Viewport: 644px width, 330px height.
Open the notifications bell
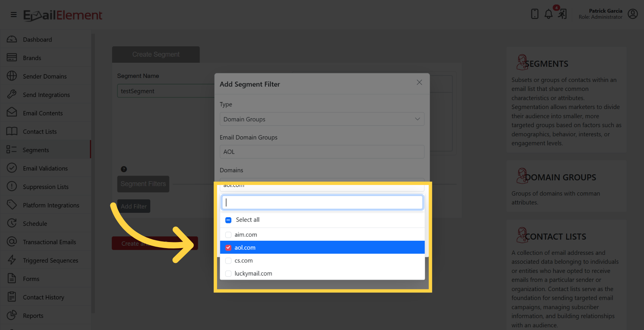[548, 14]
